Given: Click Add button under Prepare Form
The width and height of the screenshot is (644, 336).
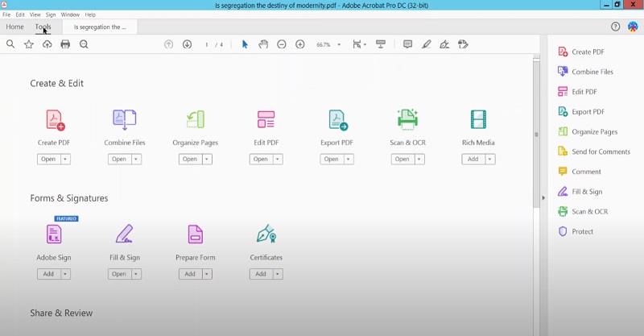Looking at the screenshot, I should tap(190, 274).
